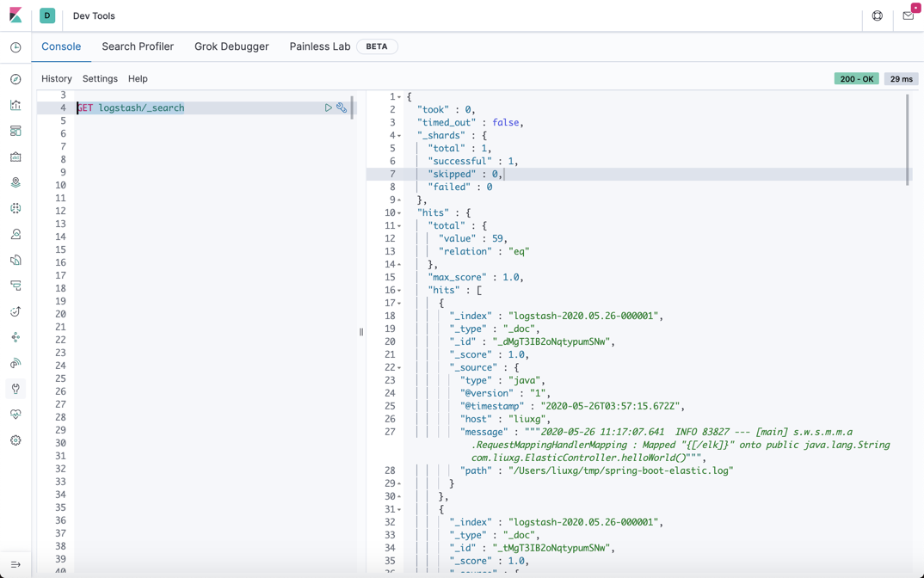The image size is (924, 578).
Task: Select the Dev Tools wrench icon in sidebar
Action: point(15,389)
